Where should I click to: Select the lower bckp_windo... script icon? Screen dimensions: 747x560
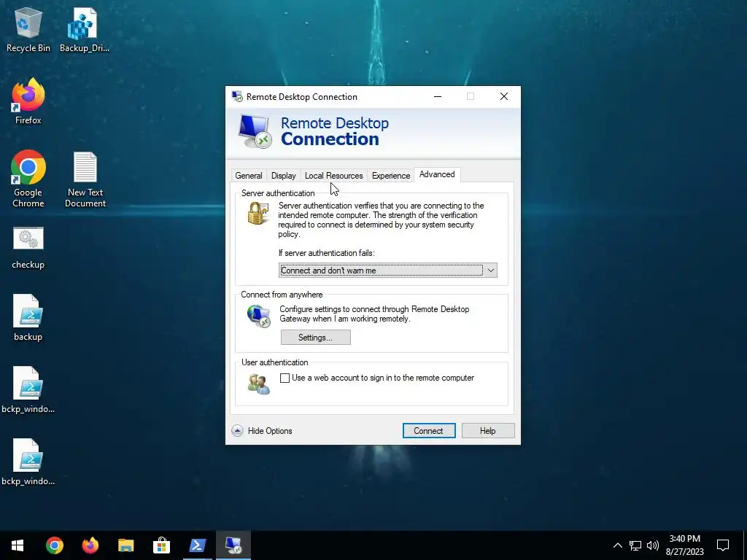coord(28,462)
